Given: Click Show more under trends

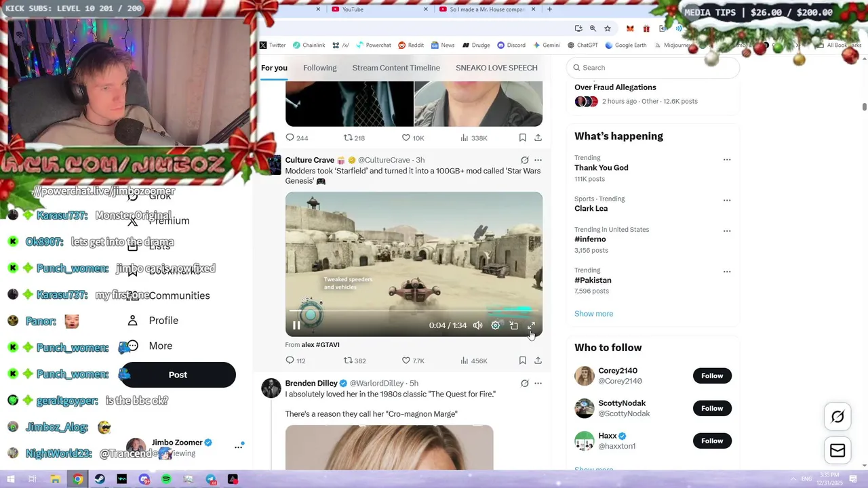Looking at the screenshot, I should (x=593, y=313).
